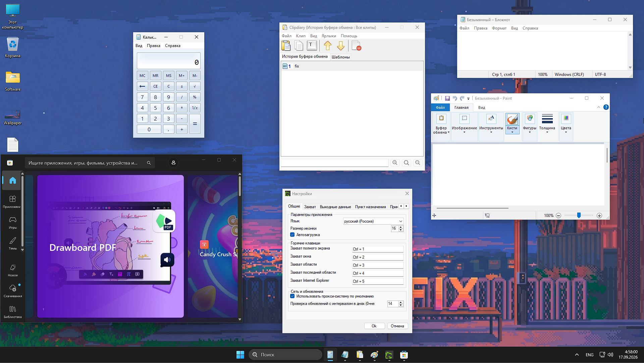Click the zoom-out magnifier in Clipdiary search bar

418,163
